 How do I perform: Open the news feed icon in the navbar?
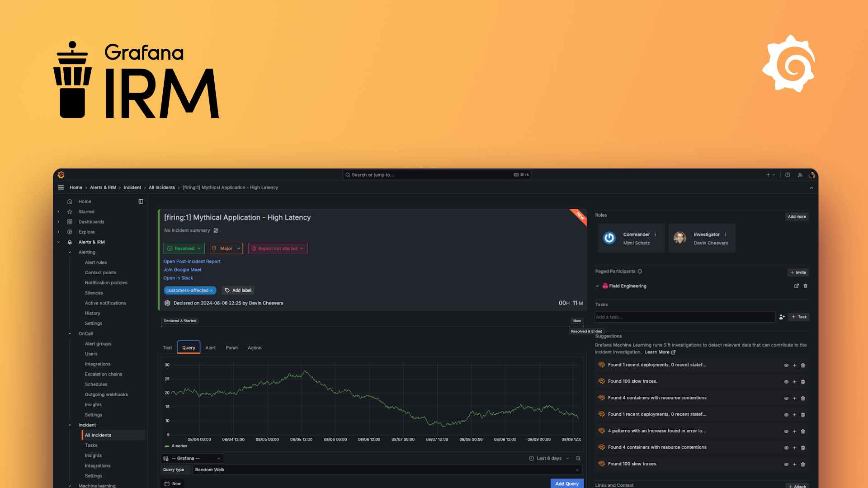800,175
